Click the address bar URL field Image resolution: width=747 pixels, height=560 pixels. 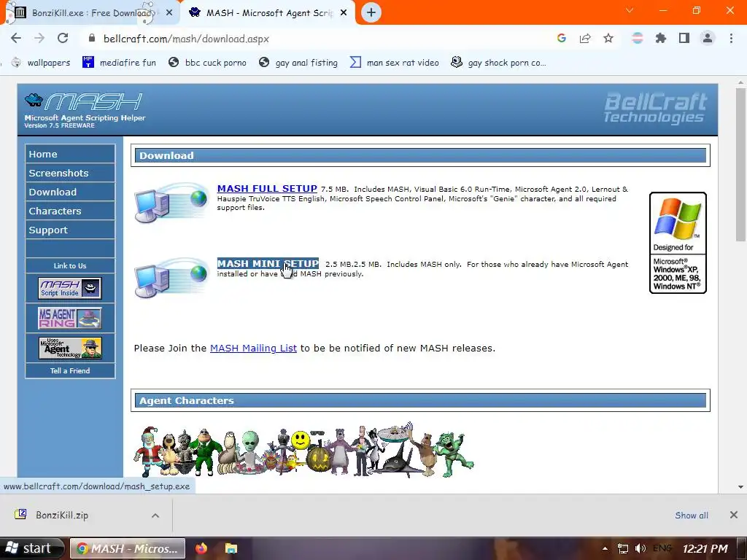[314, 39]
